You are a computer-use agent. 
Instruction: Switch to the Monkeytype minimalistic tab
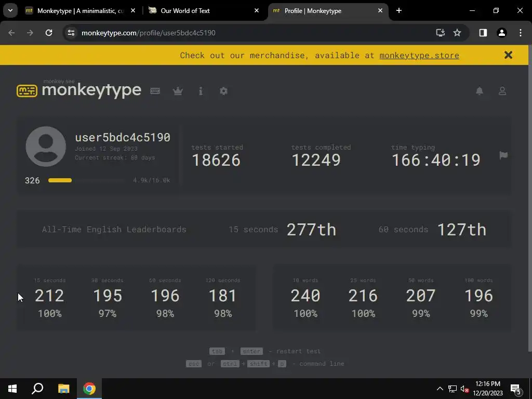(81, 10)
